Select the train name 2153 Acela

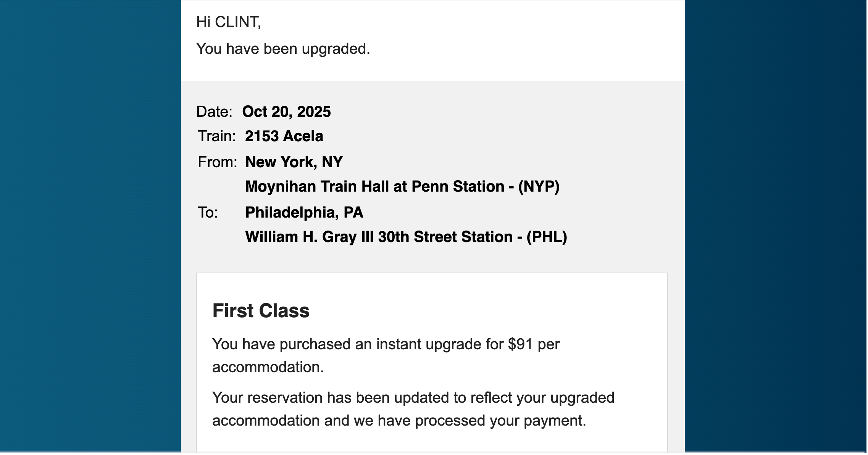[x=284, y=136]
